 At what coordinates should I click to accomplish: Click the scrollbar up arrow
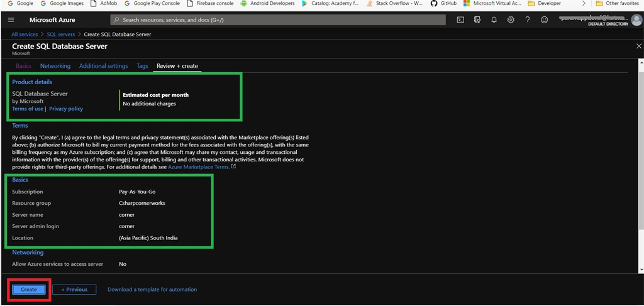click(x=641, y=62)
